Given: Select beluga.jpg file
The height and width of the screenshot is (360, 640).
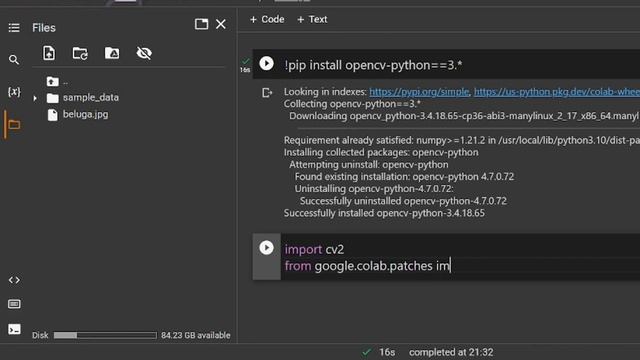Looking at the screenshot, I should click(x=85, y=114).
